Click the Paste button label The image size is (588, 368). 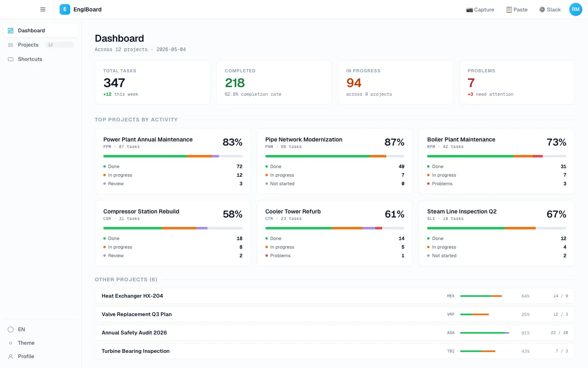[x=521, y=10]
